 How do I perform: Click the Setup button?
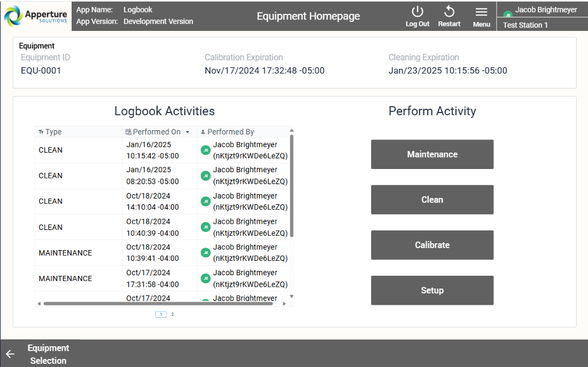click(x=432, y=290)
